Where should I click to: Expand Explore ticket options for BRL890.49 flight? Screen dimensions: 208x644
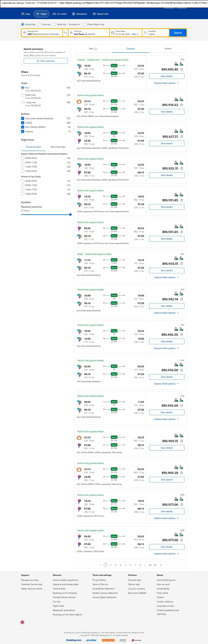[167, 83]
